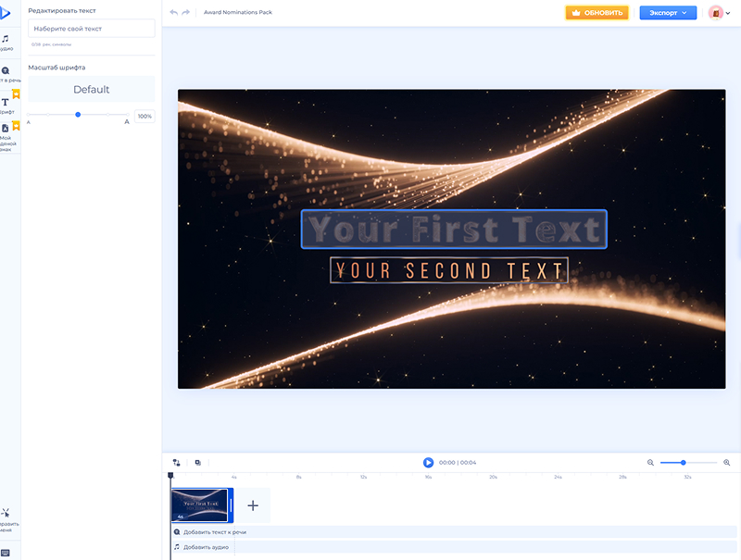Open the Default font scale selector
This screenshot has width=741, height=560.
click(x=91, y=90)
